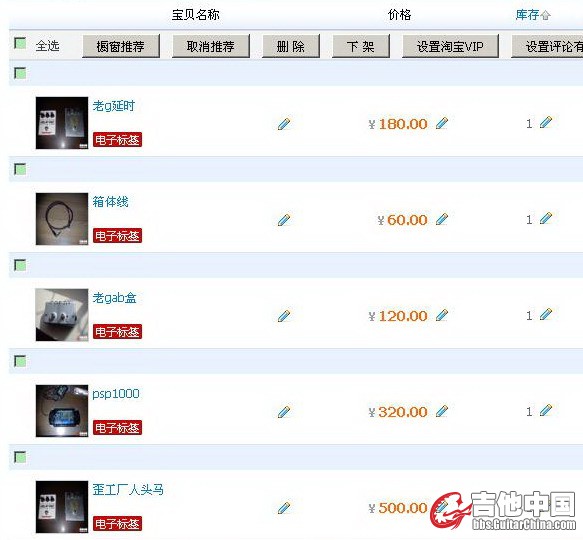This screenshot has width=583, height=540.
Task: Edit stock quantity of 箱体线
Action: pos(546,218)
